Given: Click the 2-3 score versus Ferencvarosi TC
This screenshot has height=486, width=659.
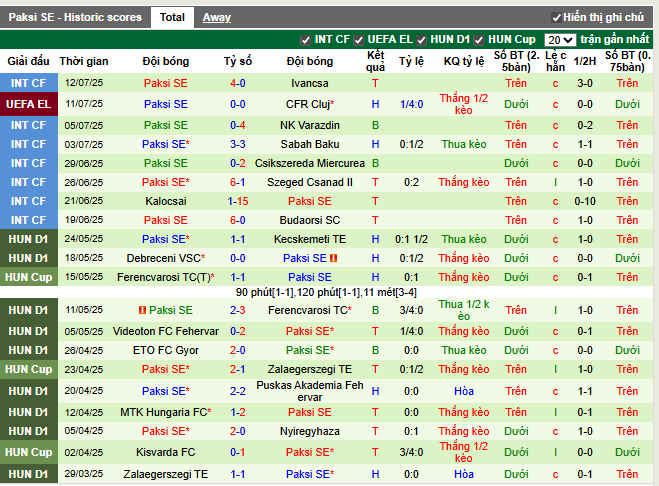Looking at the screenshot, I should 237,310.
